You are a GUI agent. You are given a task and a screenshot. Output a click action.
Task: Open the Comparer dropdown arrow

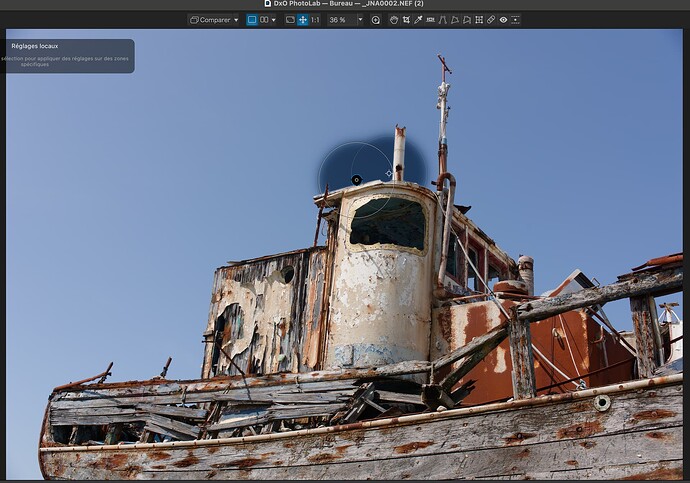(x=236, y=20)
